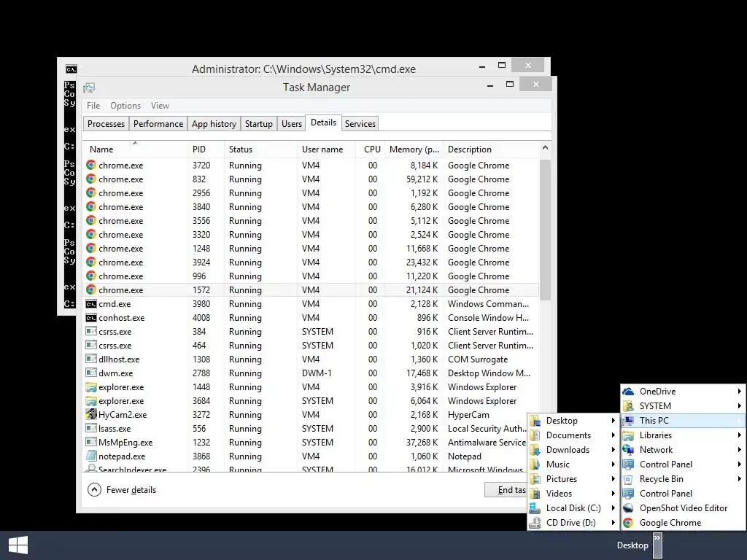The image size is (747, 560).
Task: Expand the Libraries submenu arrow
Action: (x=740, y=435)
